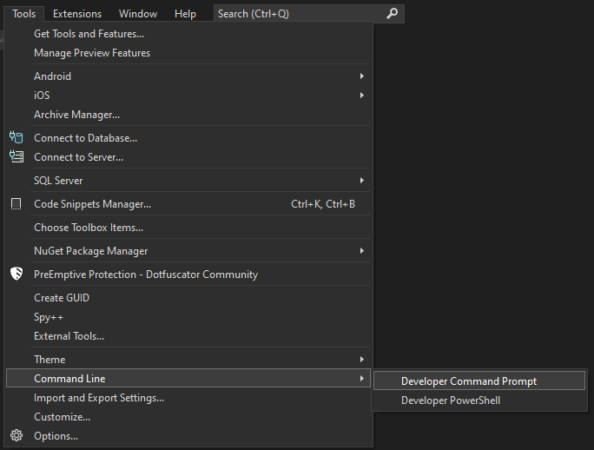Choose Get Tools and Features
The width and height of the screenshot is (594, 450).
pos(188,34)
